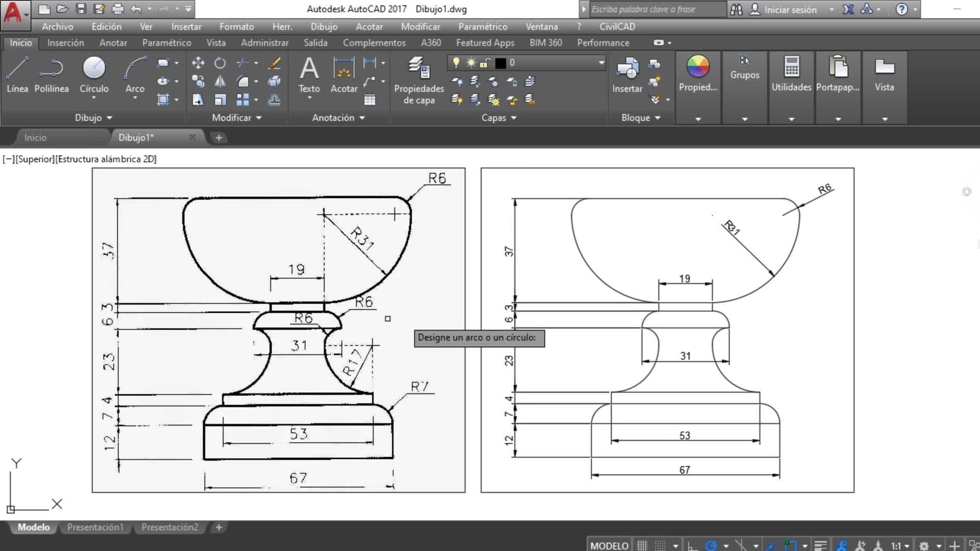Open Propiedades de capa manager

click(419, 81)
